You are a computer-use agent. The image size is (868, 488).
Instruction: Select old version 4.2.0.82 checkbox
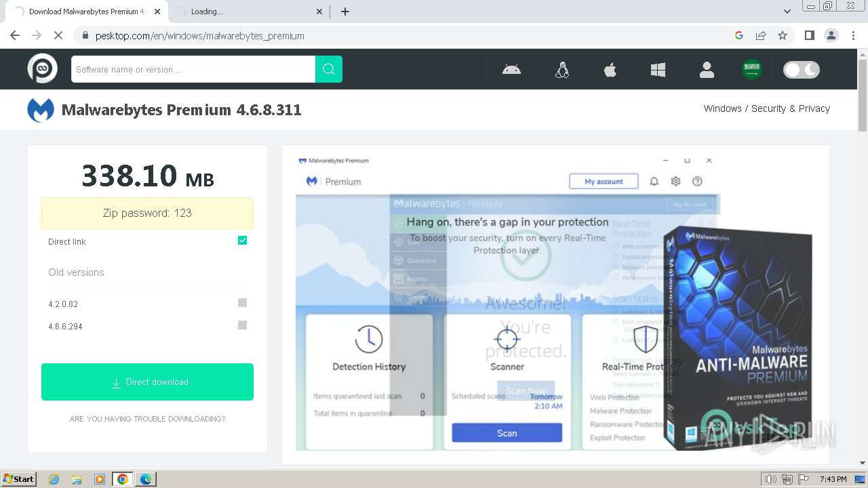point(242,303)
